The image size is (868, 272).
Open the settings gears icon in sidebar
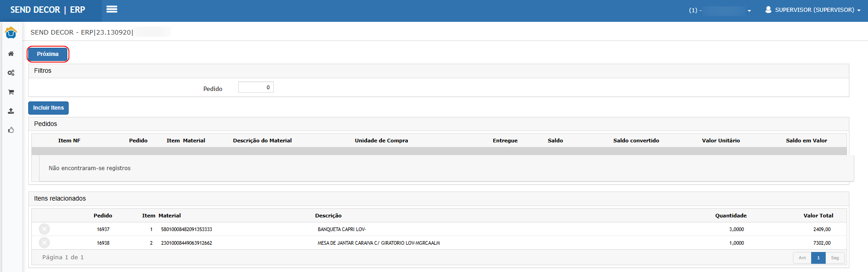pos(11,73)
